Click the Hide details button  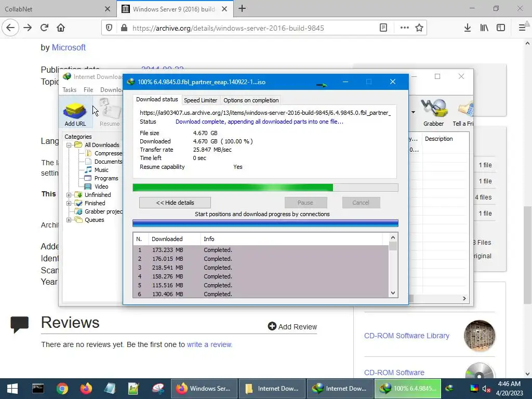(175, 203)
